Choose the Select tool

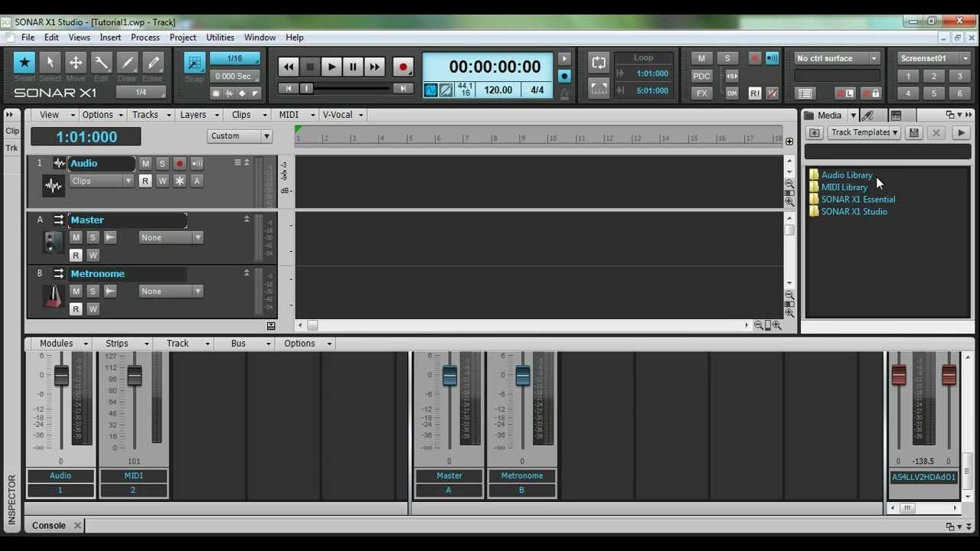click(x=50, y=63)
